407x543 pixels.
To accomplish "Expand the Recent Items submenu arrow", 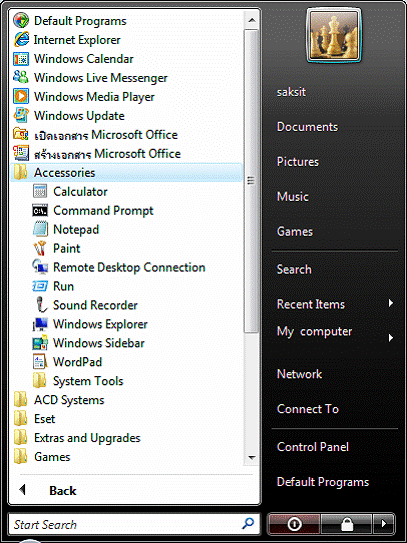I will click(x=391, y=303).
